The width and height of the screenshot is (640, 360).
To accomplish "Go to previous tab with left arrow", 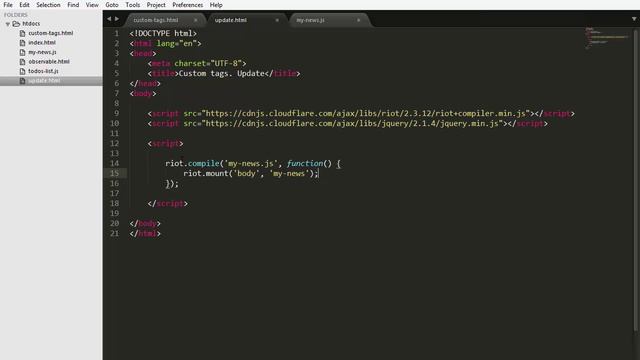I will coord(109,19).
